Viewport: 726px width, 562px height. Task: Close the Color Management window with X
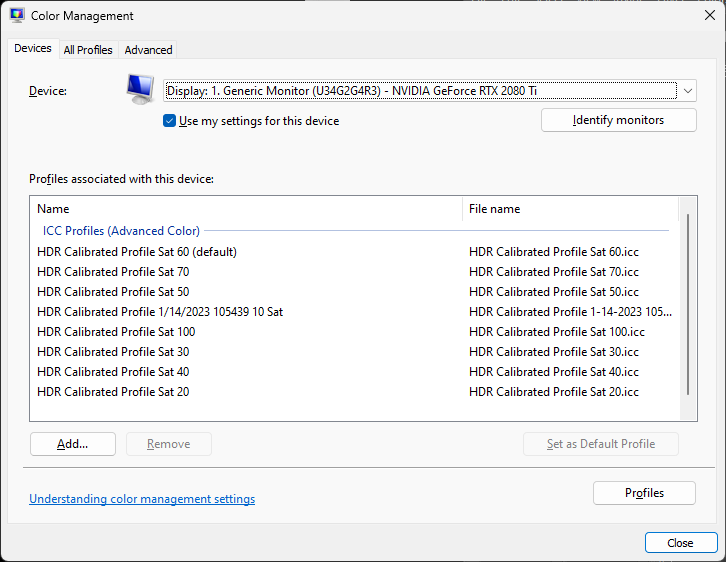click(x=709, y=15)
